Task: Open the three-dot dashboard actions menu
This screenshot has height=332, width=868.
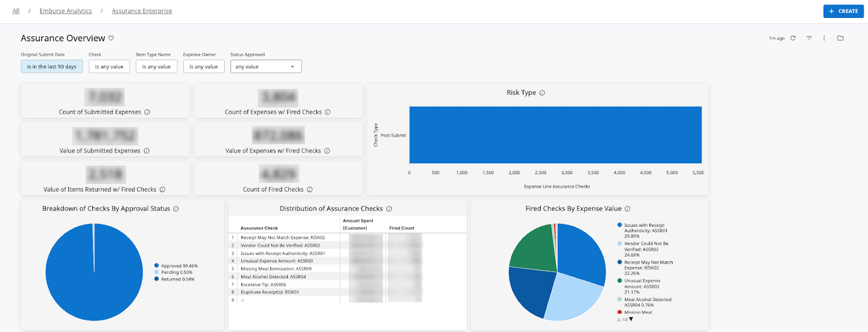Action: [x=824, y=38]
